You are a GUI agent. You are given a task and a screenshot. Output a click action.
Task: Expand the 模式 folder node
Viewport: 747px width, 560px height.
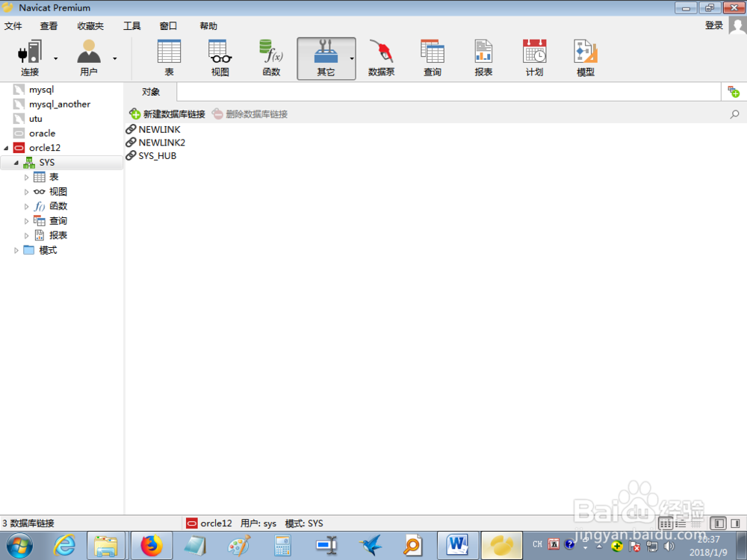[16, 250]
